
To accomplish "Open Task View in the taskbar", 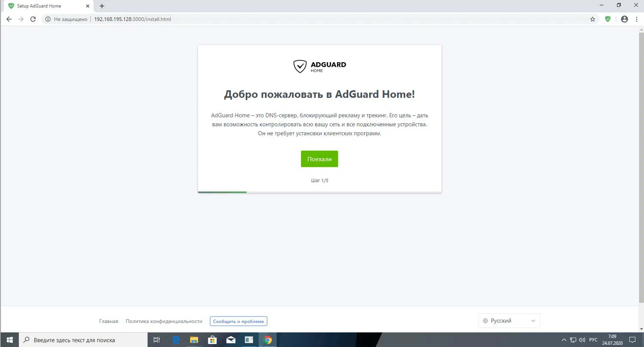I will pyautogui.click(x=157, y=340).
